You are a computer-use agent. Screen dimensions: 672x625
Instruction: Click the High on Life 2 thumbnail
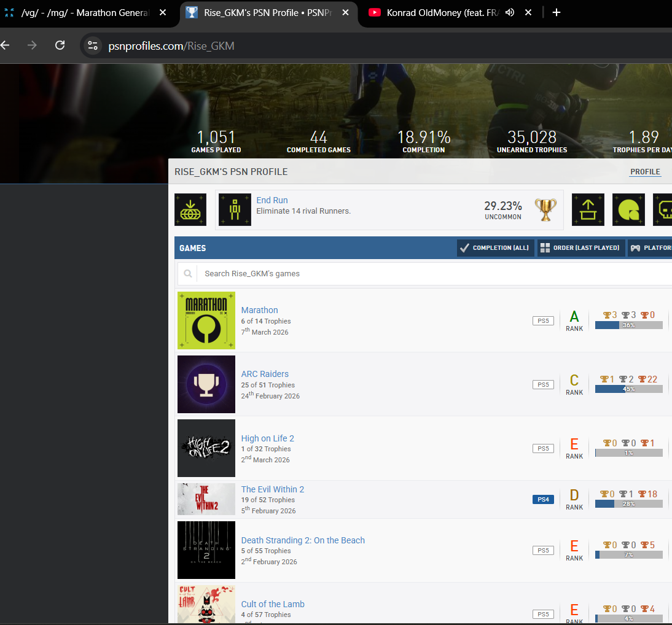206,448
